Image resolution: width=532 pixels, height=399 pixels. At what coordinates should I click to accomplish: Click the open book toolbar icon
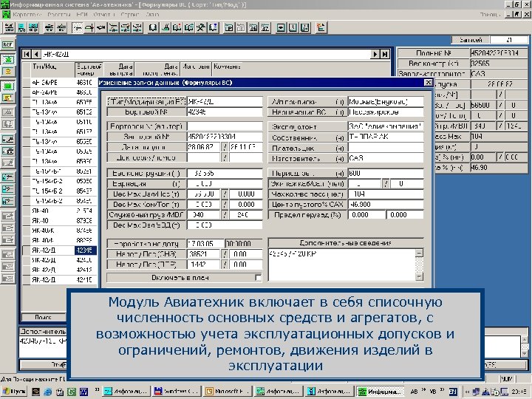coord(153,27)
